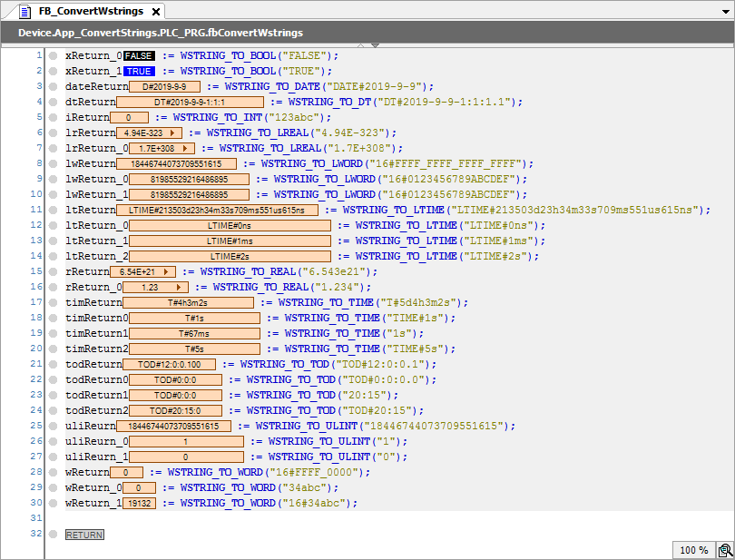735x560 pixels.
Task: Click the xReturn_0 FALSE inline value
Action: pyautogui.click(x=140, y=55)
